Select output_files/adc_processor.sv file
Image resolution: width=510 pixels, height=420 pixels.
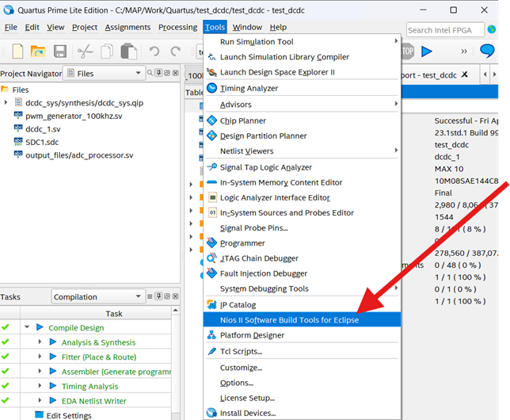[x=79, y=155]
